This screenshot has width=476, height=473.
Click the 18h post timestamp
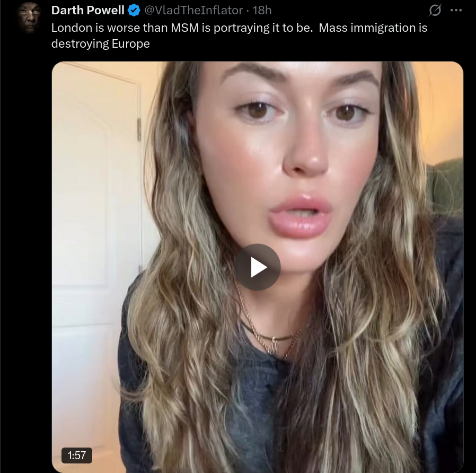pyautogui.click(x=262, y=10)
